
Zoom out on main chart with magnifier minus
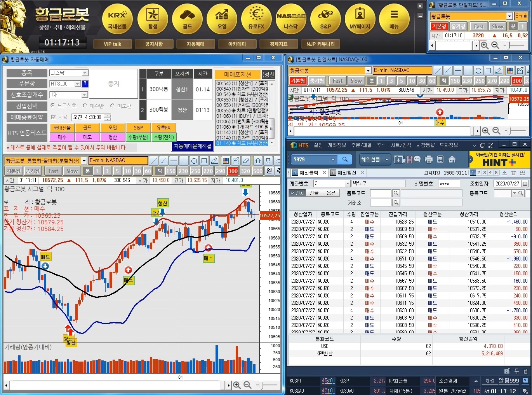[247, 385]
